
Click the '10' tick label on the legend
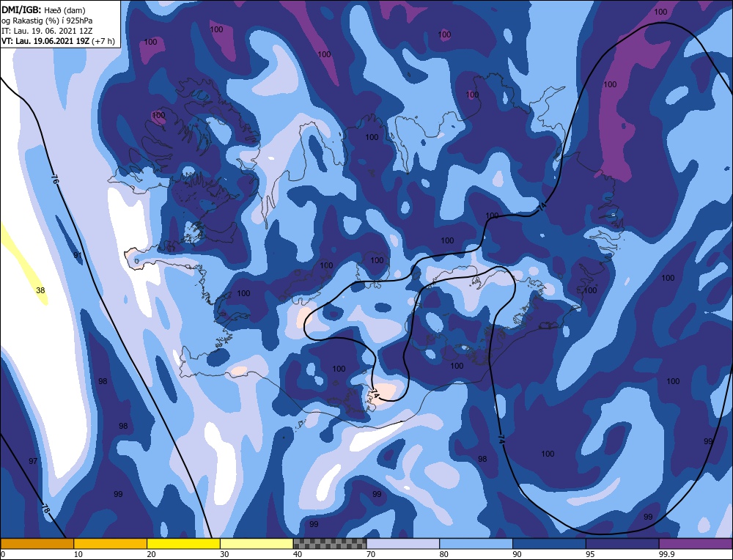pyautogui.click(x=78, y=554)
